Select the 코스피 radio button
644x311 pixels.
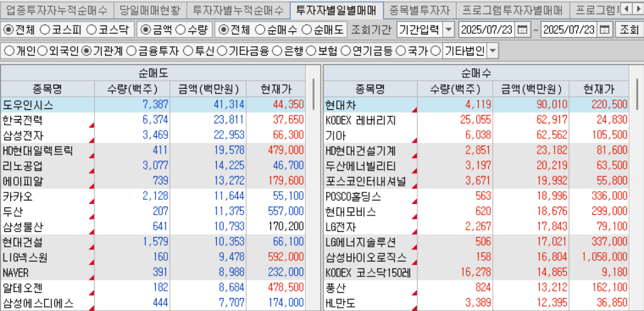pyautogui.click(x=61, y=30)
